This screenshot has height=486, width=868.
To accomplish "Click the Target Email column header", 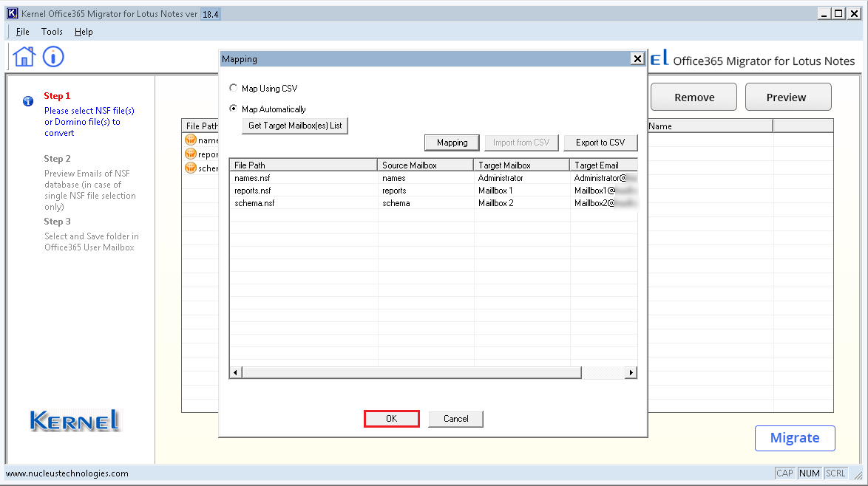I will tap(604, 165).
